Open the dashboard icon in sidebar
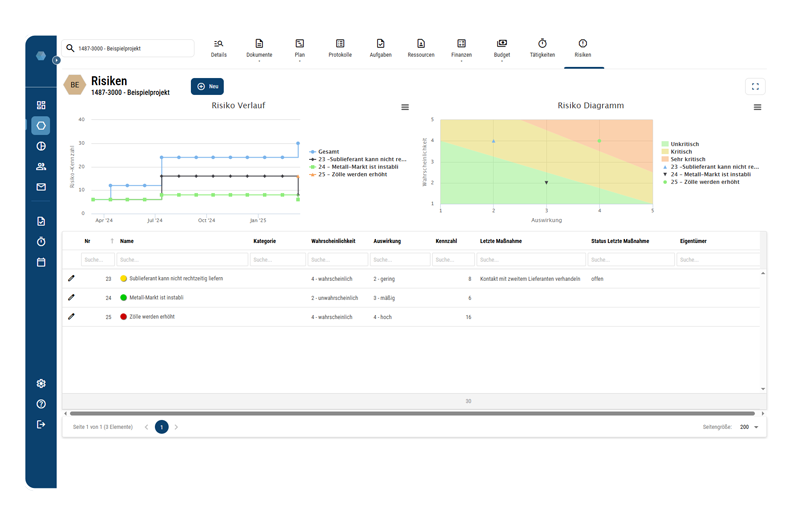800x526 pixels. 41,105
